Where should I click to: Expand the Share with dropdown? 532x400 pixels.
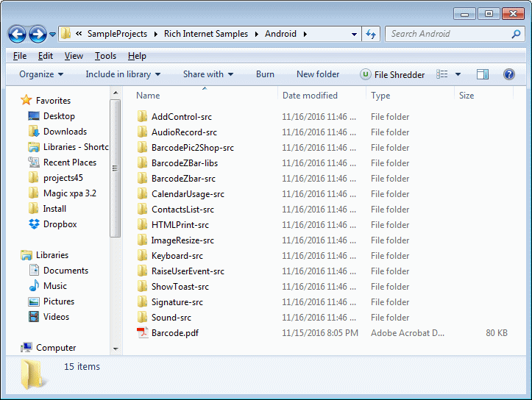[x=208, y=74]
